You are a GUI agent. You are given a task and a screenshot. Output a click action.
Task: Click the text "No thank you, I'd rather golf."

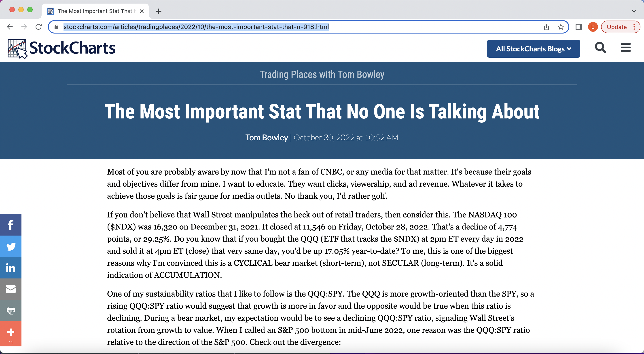point(336,196)
